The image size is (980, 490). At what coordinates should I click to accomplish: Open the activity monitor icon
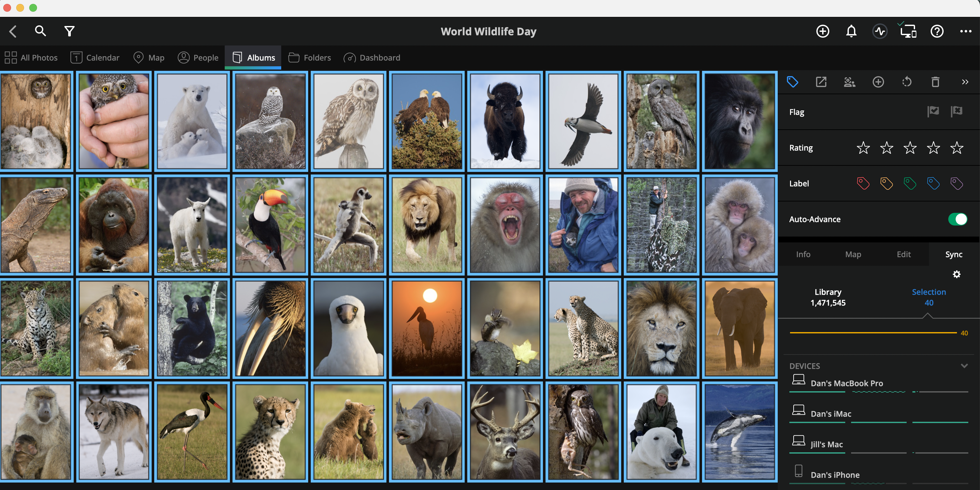(x=880, y=31)
